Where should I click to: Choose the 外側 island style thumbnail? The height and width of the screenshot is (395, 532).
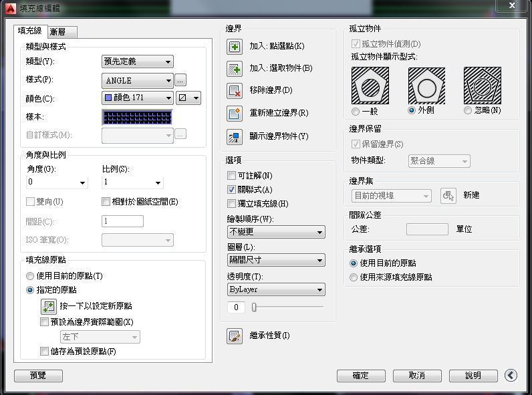[x=426, y=86]
